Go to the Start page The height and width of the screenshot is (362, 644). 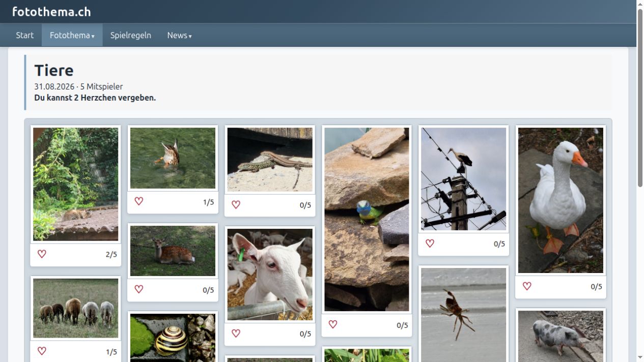(x=24, y=35)
